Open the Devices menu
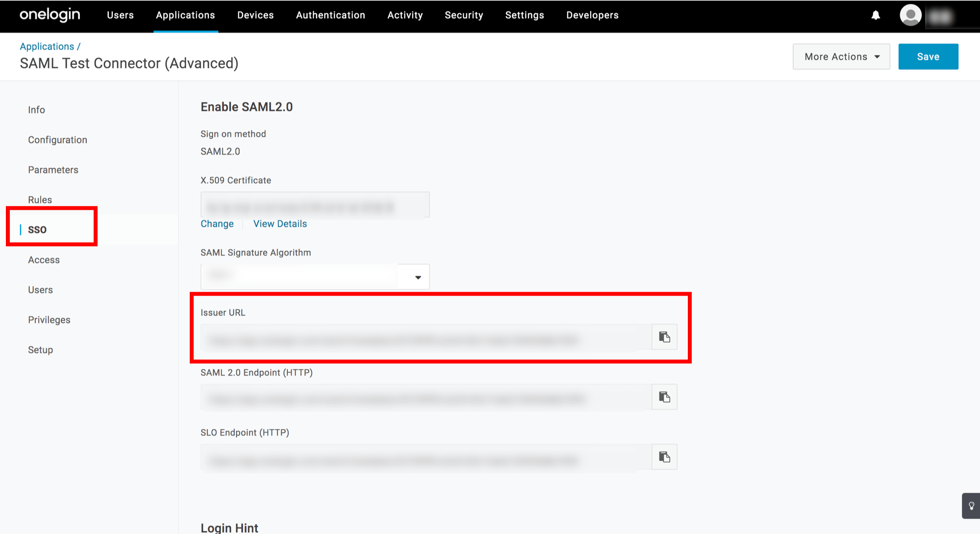This screenshot has width=980, height=534. tap(255, 15)
